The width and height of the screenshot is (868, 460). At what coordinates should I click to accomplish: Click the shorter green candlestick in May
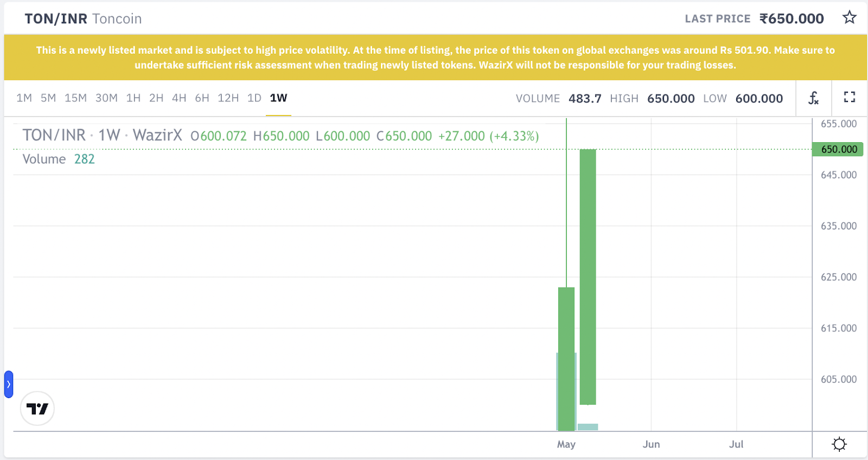click(x=566, y=359)
